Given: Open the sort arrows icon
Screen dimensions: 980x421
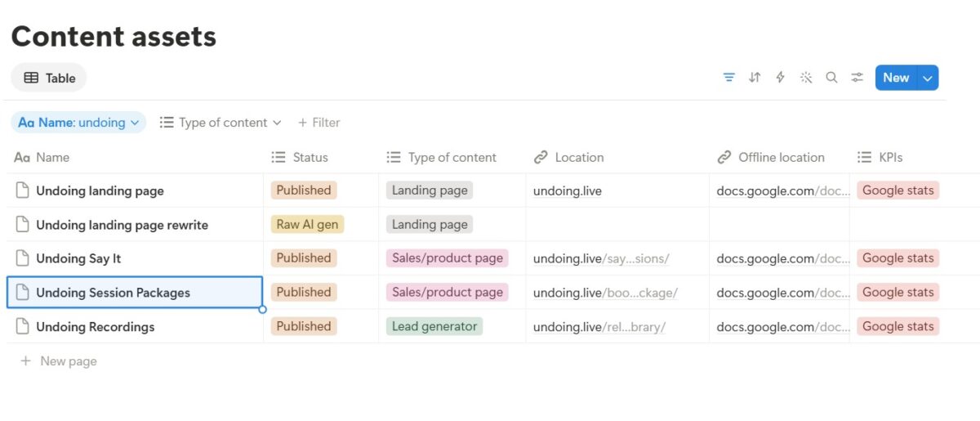Looking at the screenshot, I should coord(755,78).
